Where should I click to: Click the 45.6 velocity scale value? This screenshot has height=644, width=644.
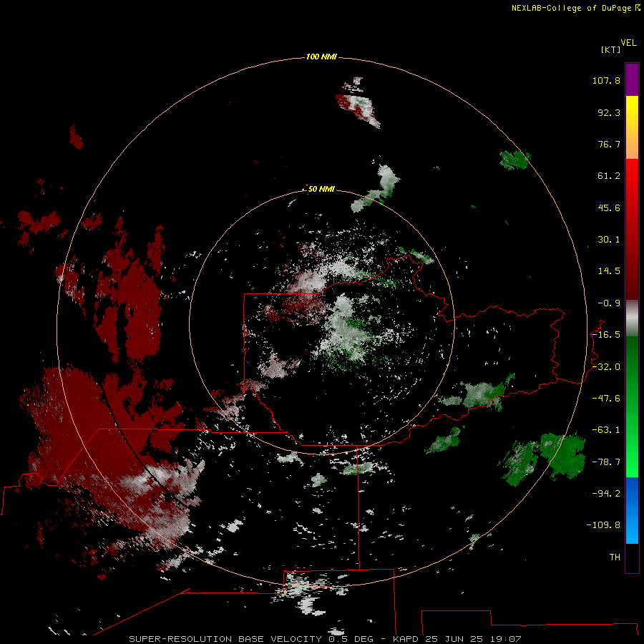point(609,208)
